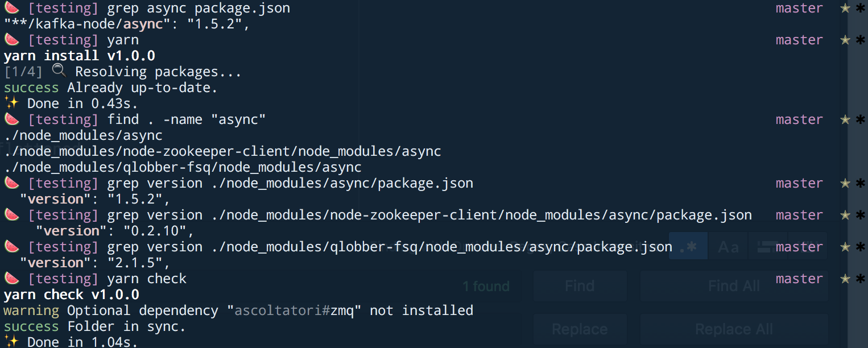This screenshot has width=868, height=348.
Task: Click the Replace button
Action: coord(580,330)
